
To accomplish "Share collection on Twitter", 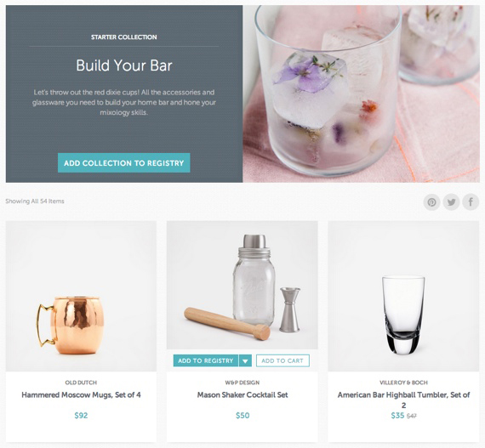I will pyautogui.click(x=451, y=202).
